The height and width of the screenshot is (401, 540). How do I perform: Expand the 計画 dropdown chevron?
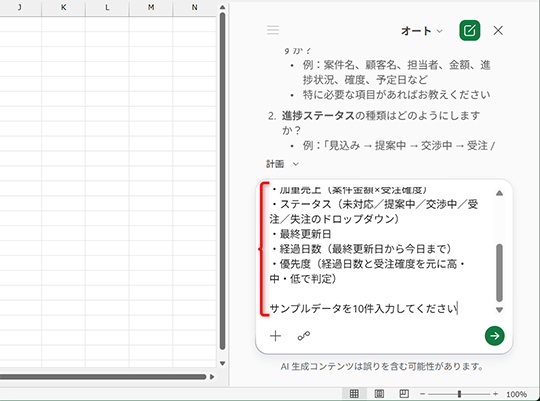click(295, 164)
